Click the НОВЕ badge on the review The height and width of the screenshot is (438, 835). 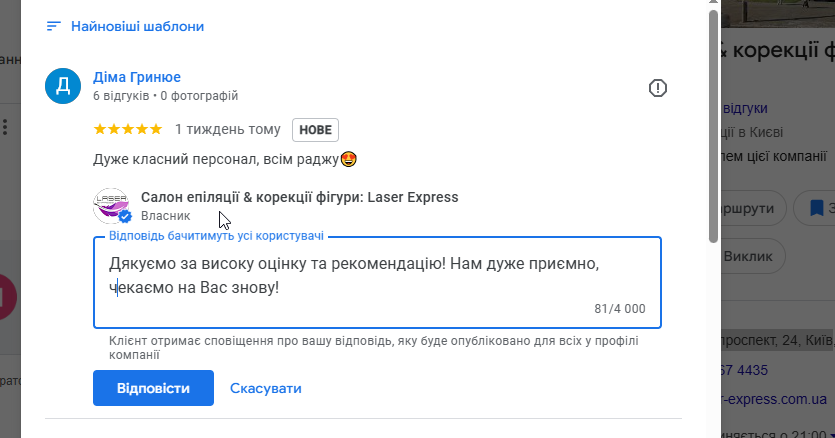[x=315, y=130]
